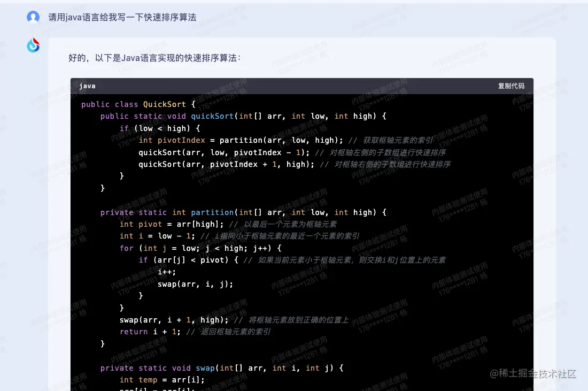
Task: Click the AI assistant flame logo
Action: click(33, 45)
